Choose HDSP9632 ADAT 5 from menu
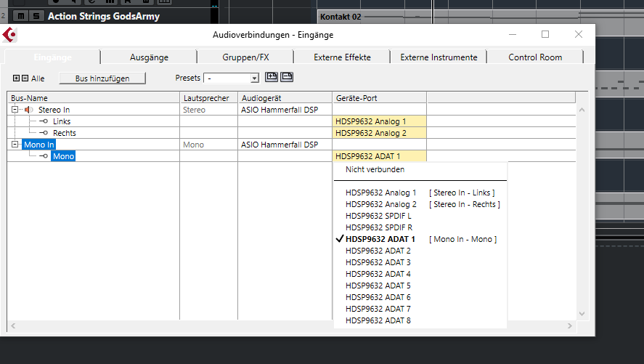Image resolution: width=644 pixels, height=364 pixels. 420,286
